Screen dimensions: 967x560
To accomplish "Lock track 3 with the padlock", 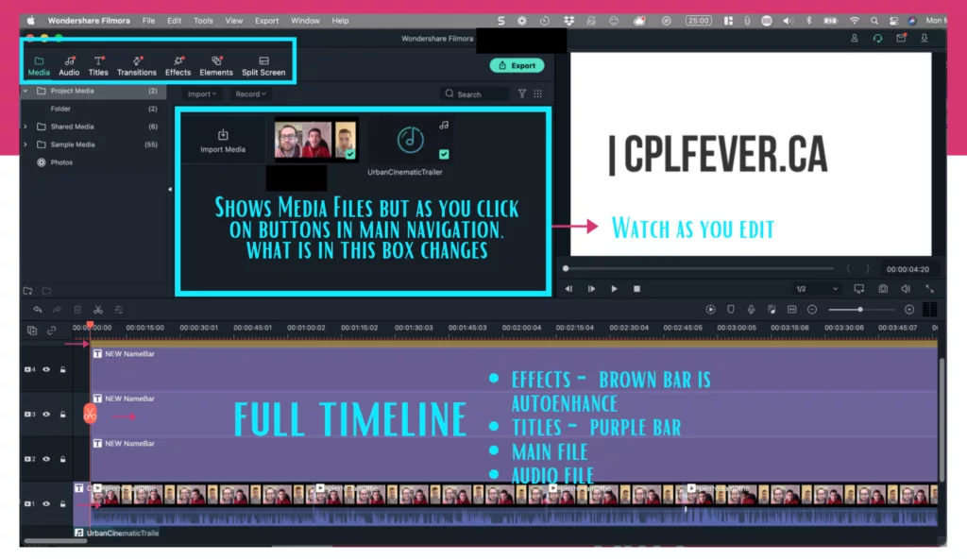I will click(63, 415).
